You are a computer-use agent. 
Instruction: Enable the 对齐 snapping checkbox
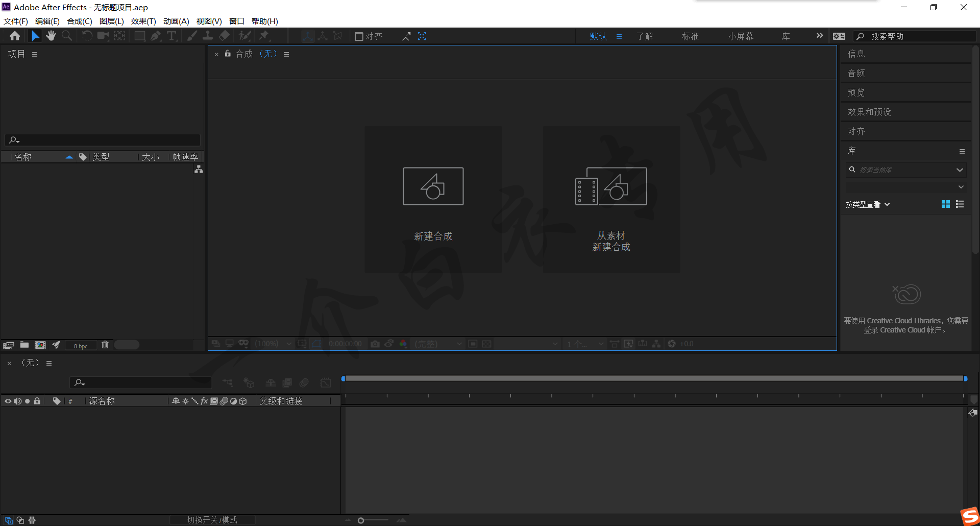(x=359, y=36)
